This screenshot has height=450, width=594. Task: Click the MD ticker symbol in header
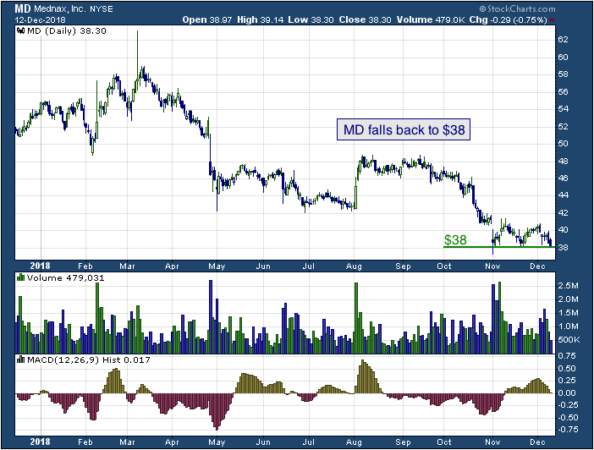pyautogui.click(x=23, y=9)
